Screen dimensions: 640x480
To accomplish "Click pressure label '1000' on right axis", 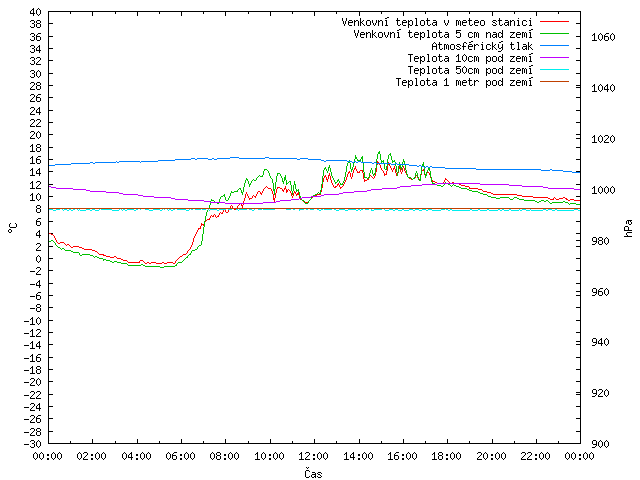I will coord(603,190).
